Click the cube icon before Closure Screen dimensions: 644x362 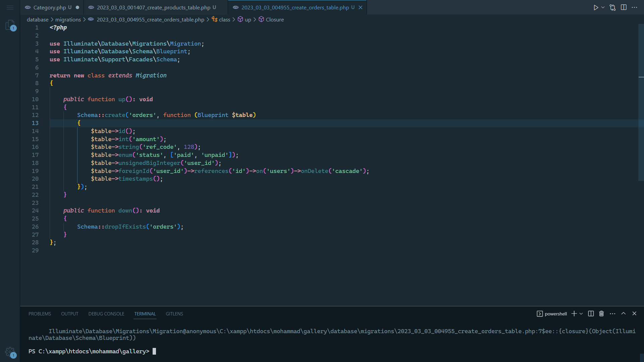[x=261, y=19]
